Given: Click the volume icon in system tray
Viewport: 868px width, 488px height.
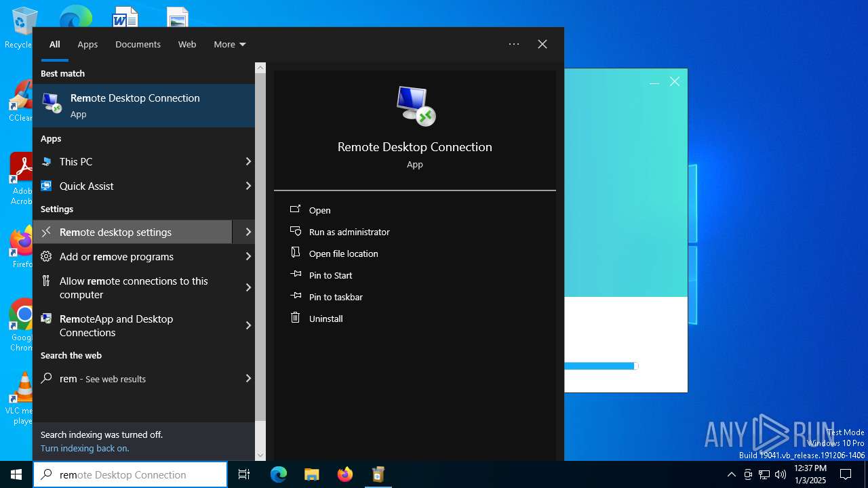Looking at the screenshot, I should coord(781,474).
